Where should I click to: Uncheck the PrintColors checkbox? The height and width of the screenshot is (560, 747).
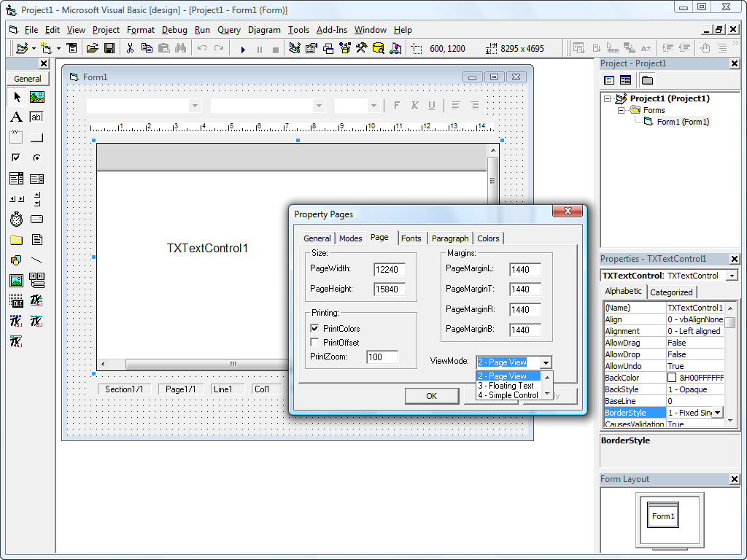point(315,329)
